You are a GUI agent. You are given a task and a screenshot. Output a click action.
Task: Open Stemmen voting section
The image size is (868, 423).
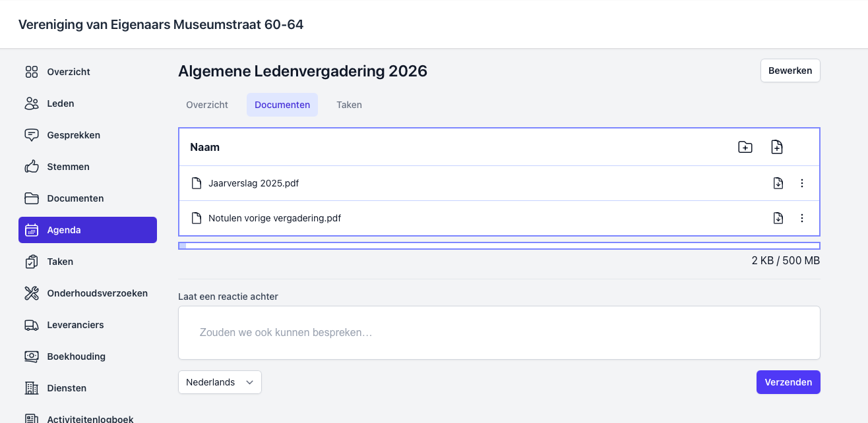coord(68,167)
